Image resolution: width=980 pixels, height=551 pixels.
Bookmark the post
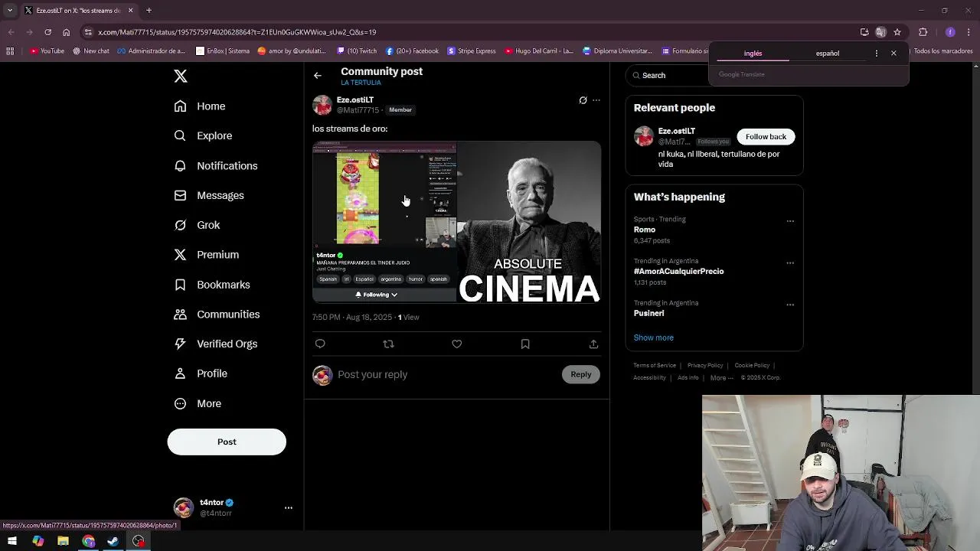click(x=525, y=344)
